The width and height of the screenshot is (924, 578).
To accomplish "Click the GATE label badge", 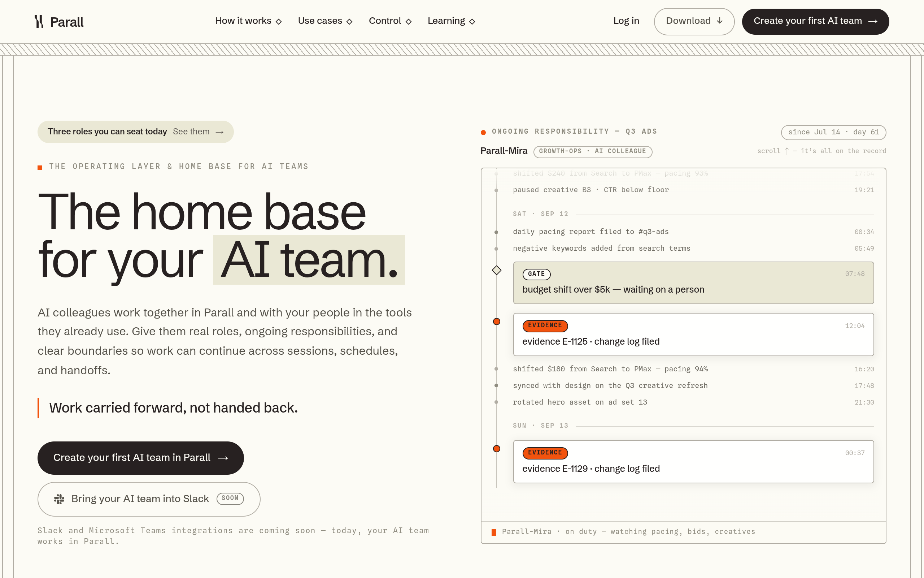I will coord(536,274).
